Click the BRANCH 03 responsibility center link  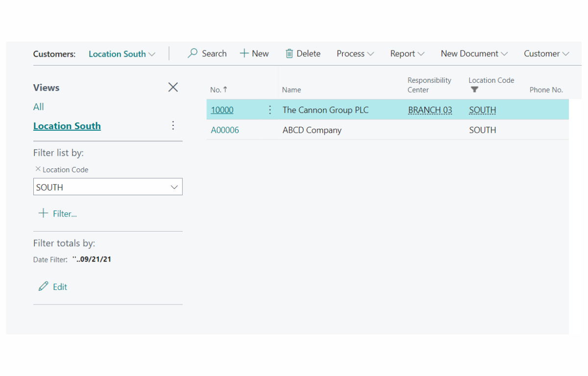430,110
